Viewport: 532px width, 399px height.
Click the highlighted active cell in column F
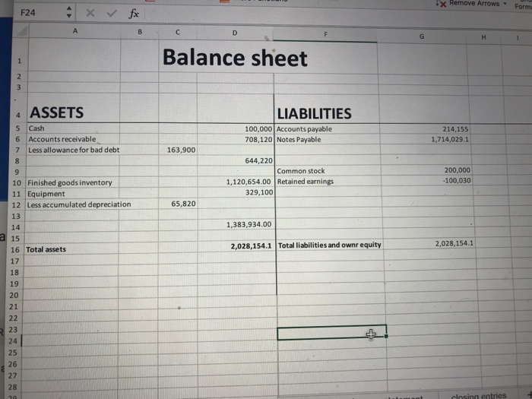click(x=332, y=333)
